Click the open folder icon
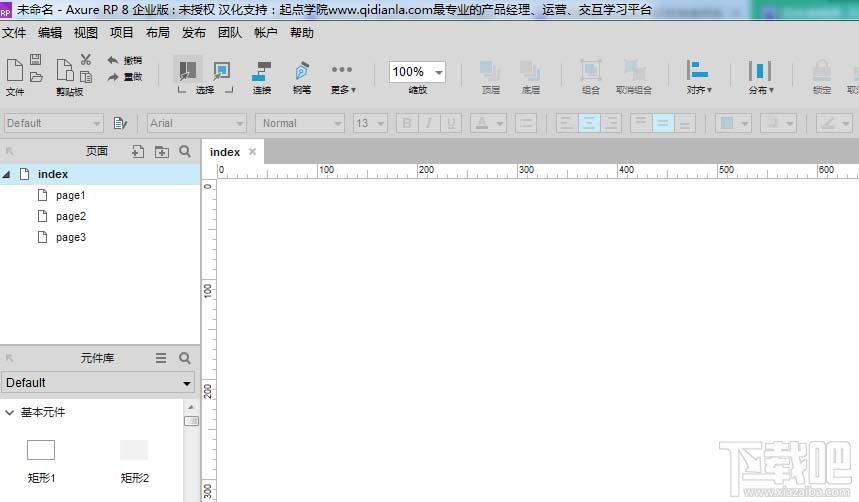This screenshot has height=502, width=859. coord(36,77)
